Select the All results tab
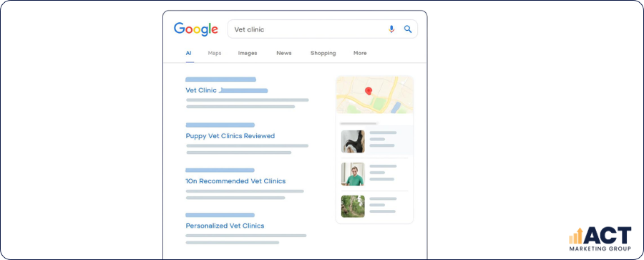 (x=188, y=53)
